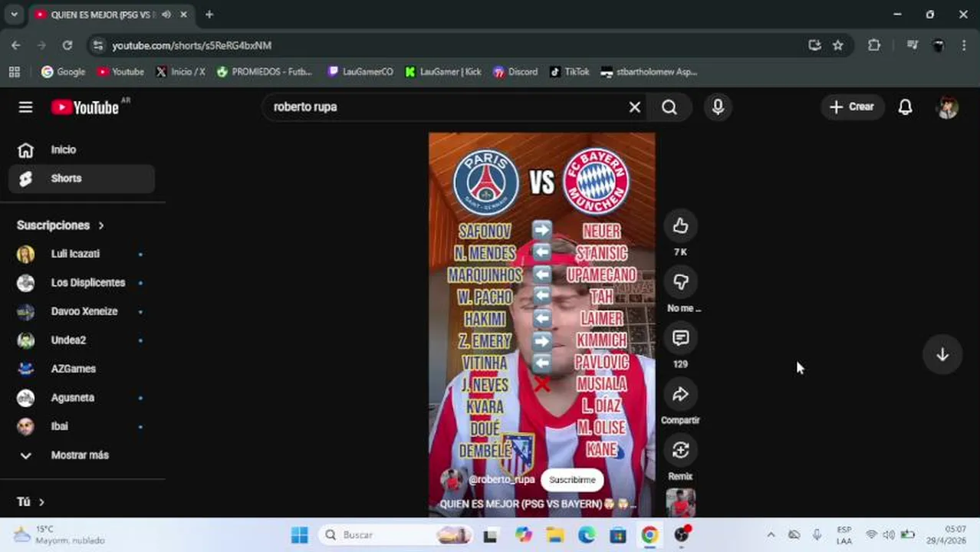The image size is (980, 552).
Task: Show hidden system tray icons
Action: click(771, 535)
